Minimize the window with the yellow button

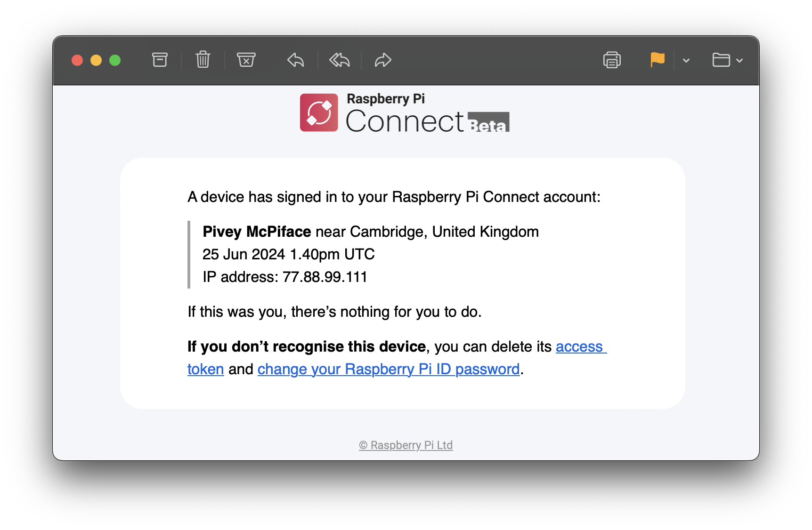[x=96, y=60]
